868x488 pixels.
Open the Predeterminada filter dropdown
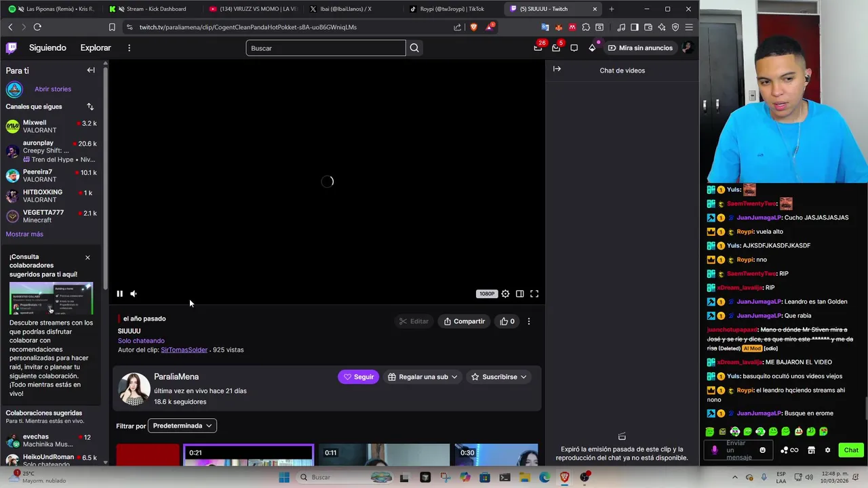pyautogui.click(x=182, y=426)
